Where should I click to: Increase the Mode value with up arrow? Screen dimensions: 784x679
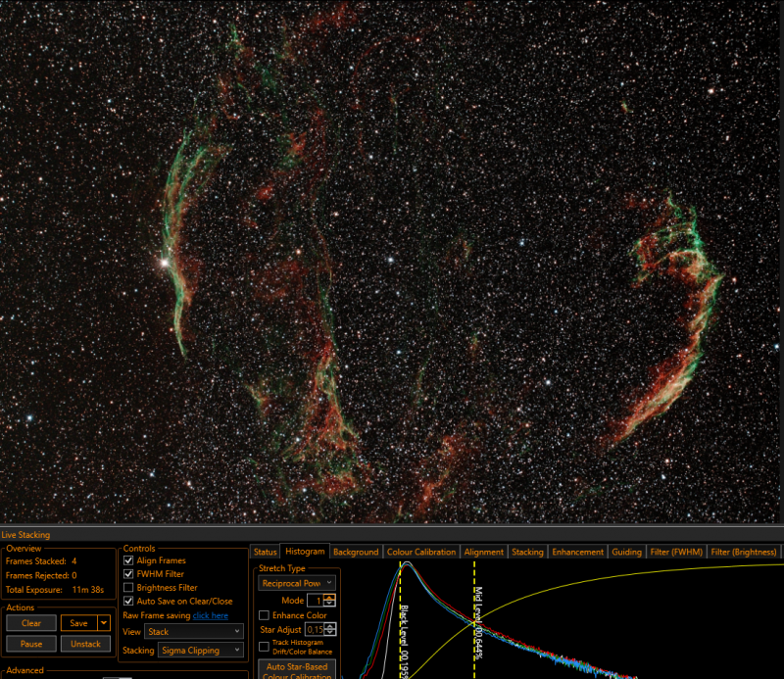(x=329, y=597)
